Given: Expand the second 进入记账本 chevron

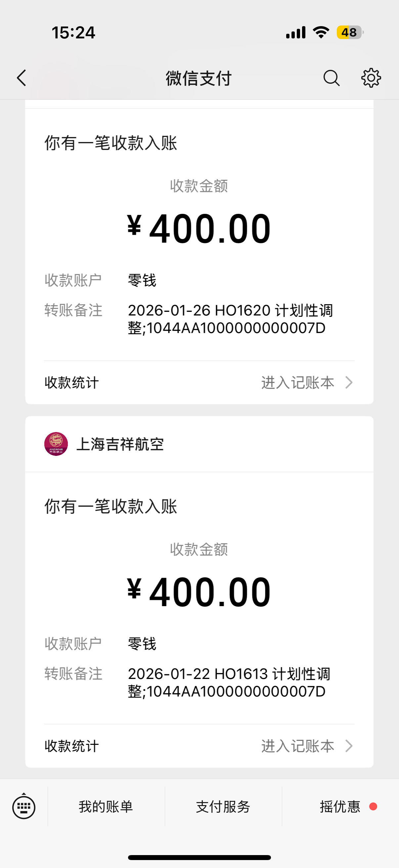Looking at the screenshot, I should click(x=349, y=746).
